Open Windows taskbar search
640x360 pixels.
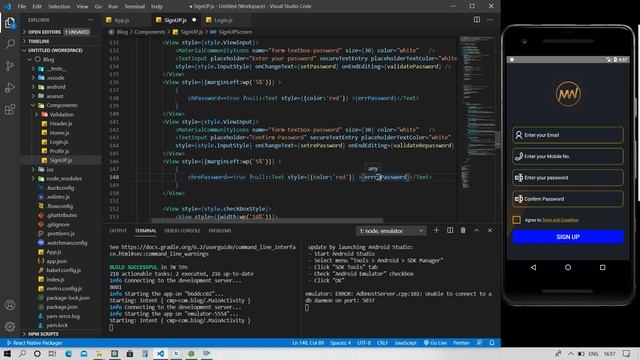point(22,353)
